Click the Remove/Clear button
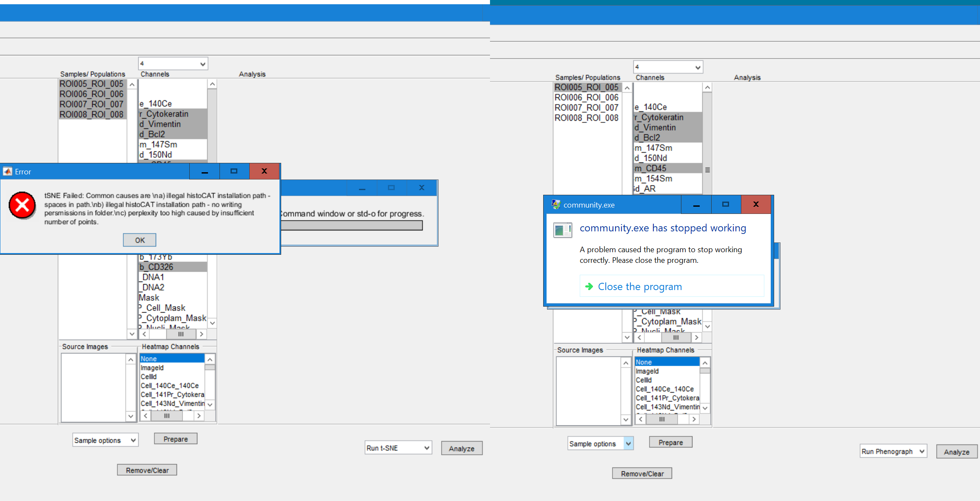The image size is (980, 501). coord(146,470)
